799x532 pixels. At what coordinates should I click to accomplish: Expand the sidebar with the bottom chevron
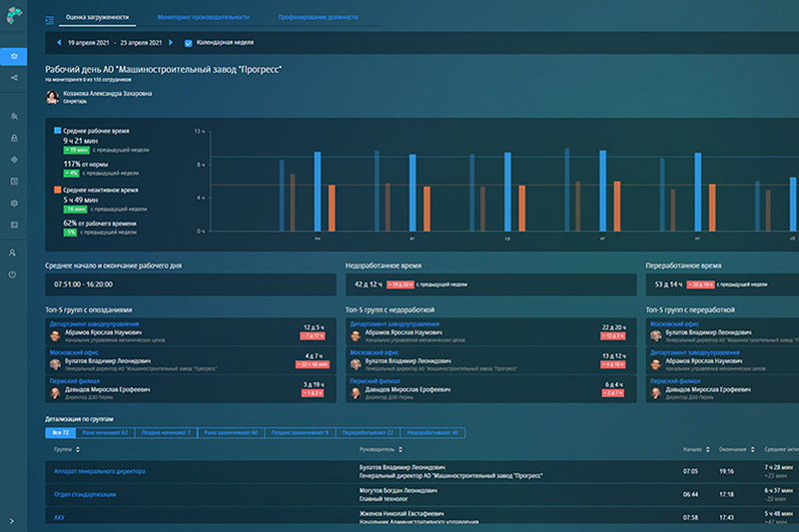click(x=12, y=521)
